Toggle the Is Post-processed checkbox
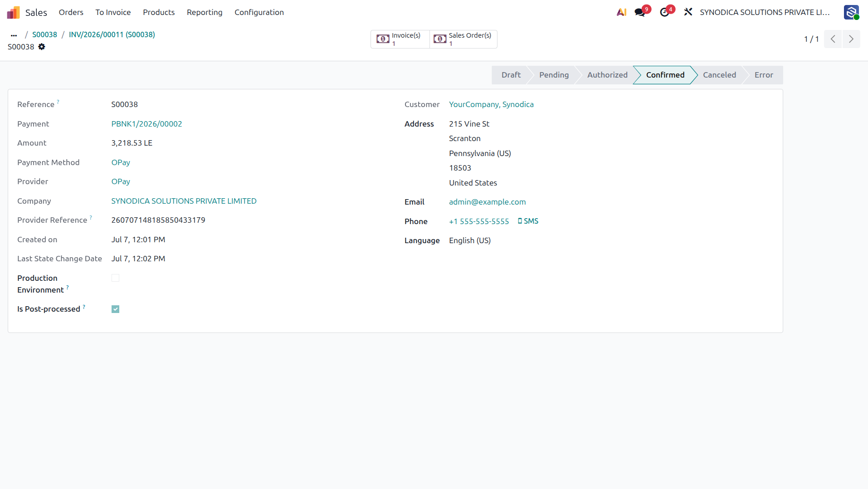Screen dimensions: 868x489 click(115, 309)
